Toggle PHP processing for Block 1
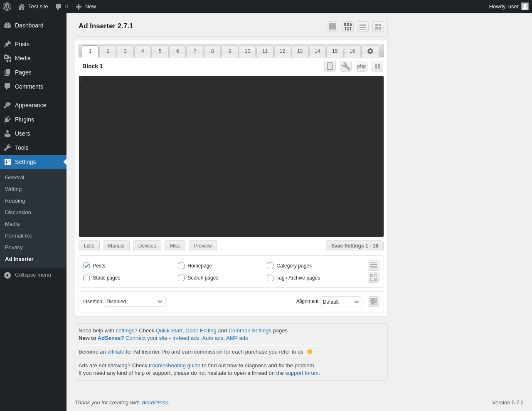 pyautogui.click(x=362, y=66)
